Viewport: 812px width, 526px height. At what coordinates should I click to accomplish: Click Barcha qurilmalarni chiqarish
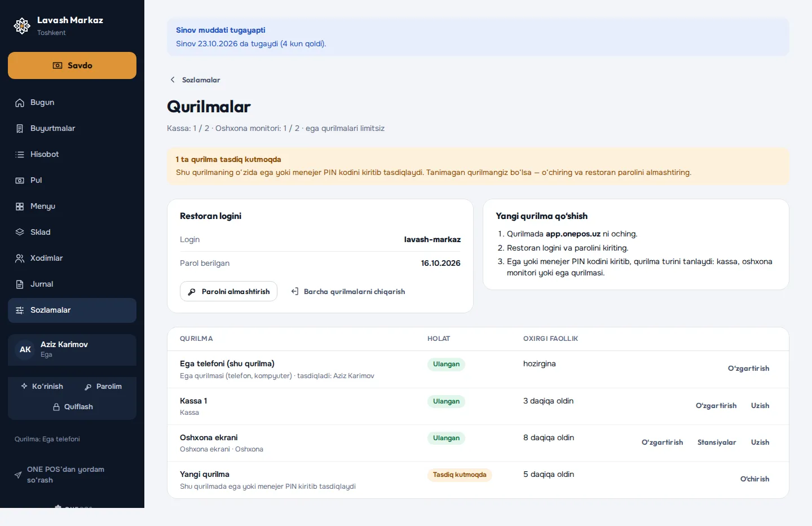click(x=348, y=292)
